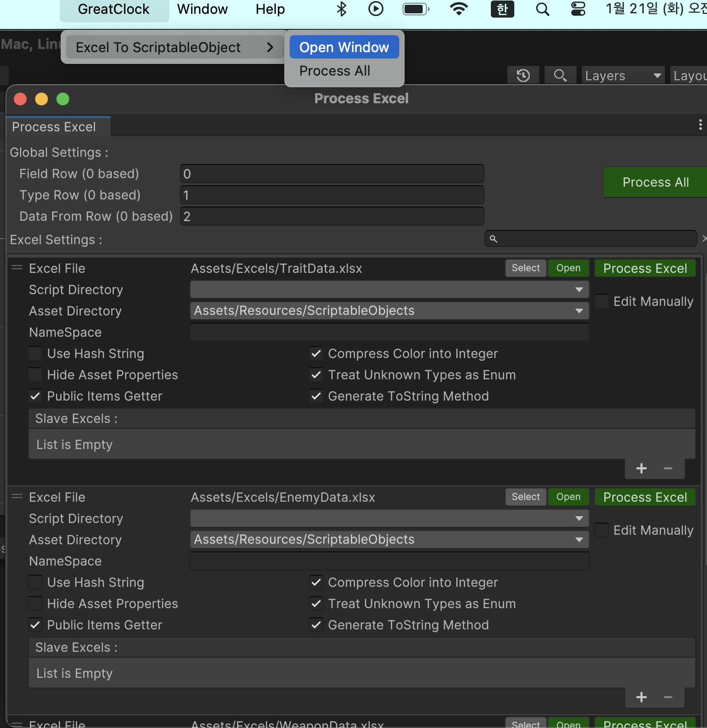Click the drag handle icon beside EnemyData Excel File

point(17,496)
